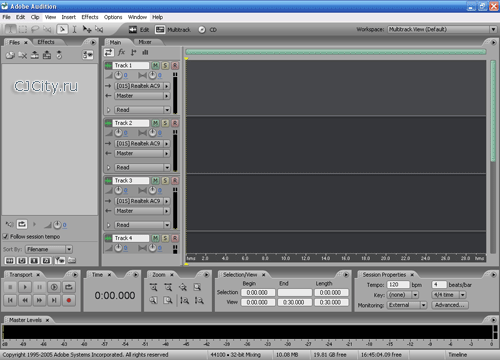The width and height of the screenshot is (500, 360).
Task: Click the Rewind transport button
Action: pyautogui.click(x=25, y=300)
